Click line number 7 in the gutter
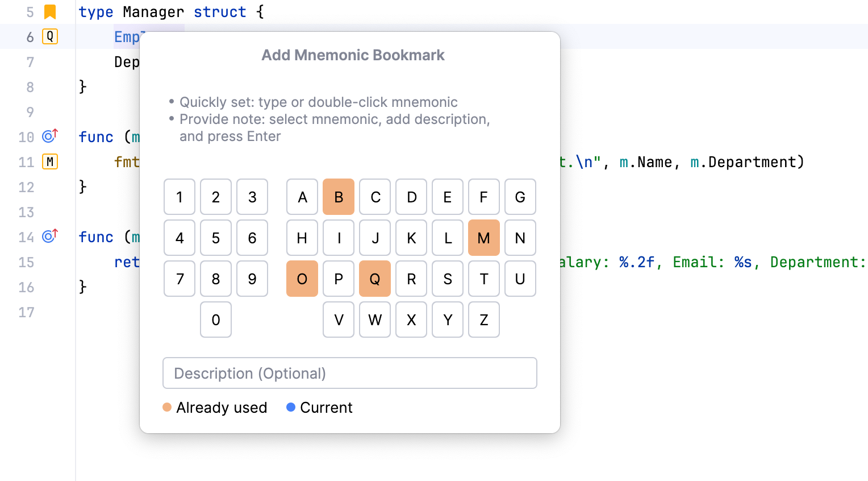This screenshot has width=868, height=481. (30, 62)
